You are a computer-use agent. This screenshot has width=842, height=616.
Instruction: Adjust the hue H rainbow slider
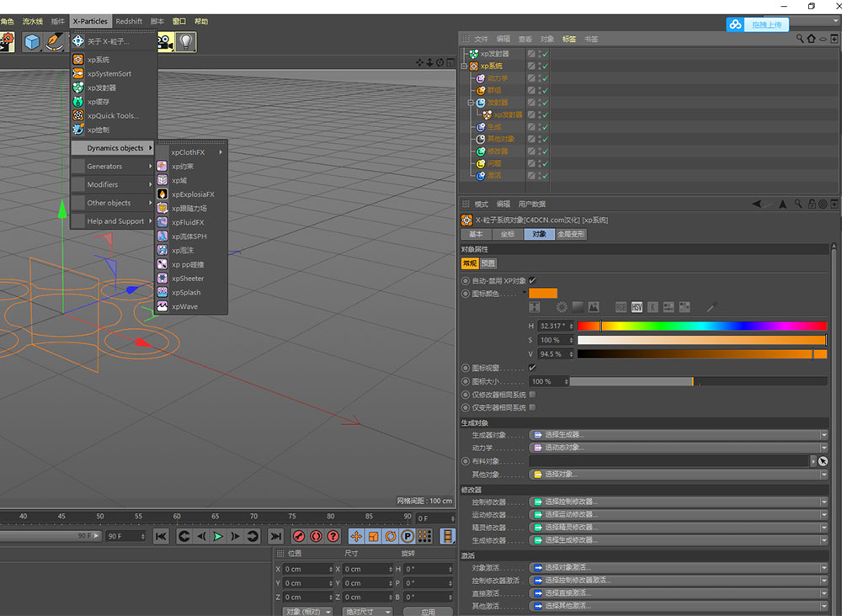point(702,326)
